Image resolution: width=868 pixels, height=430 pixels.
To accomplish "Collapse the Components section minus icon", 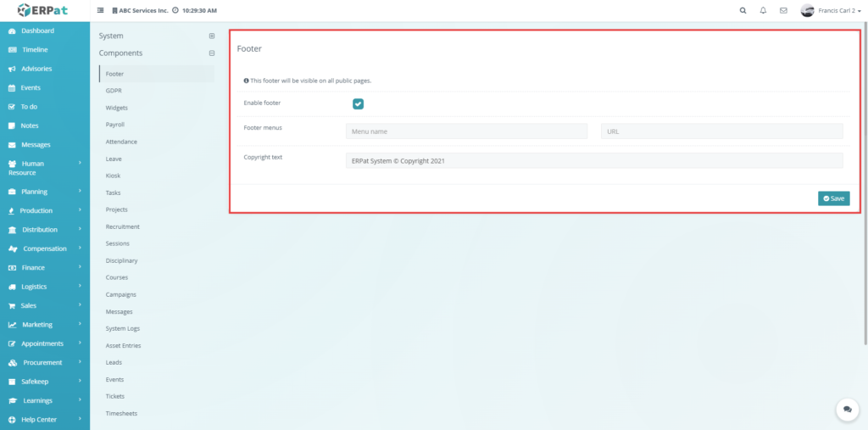I will pos(211,53).
